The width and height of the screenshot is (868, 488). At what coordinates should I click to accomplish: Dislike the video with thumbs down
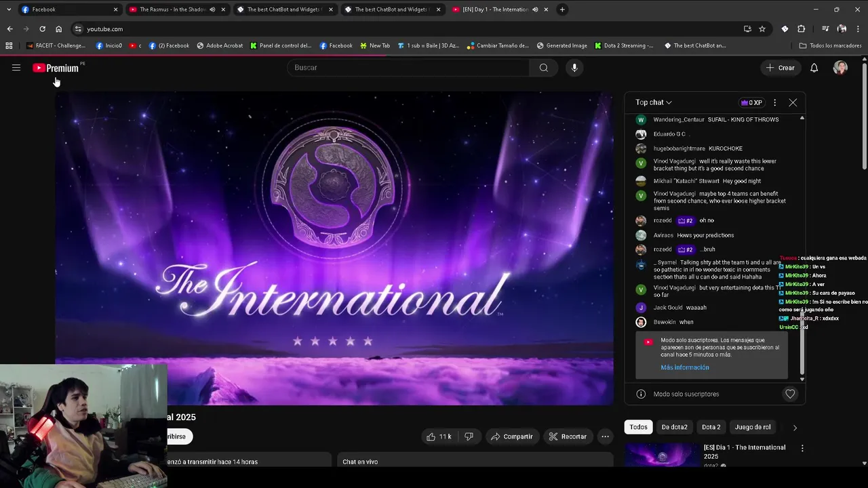coord(469,436)
